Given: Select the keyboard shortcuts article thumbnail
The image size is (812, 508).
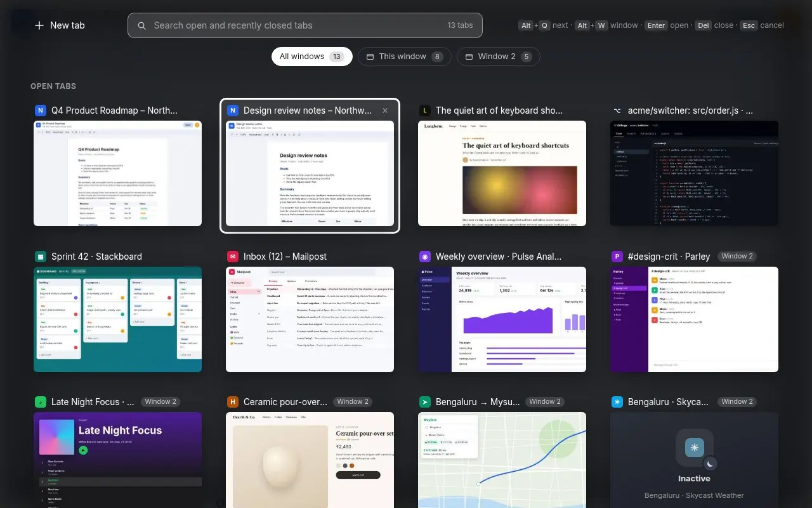Looking at the screenshot, I should (502, 173).
